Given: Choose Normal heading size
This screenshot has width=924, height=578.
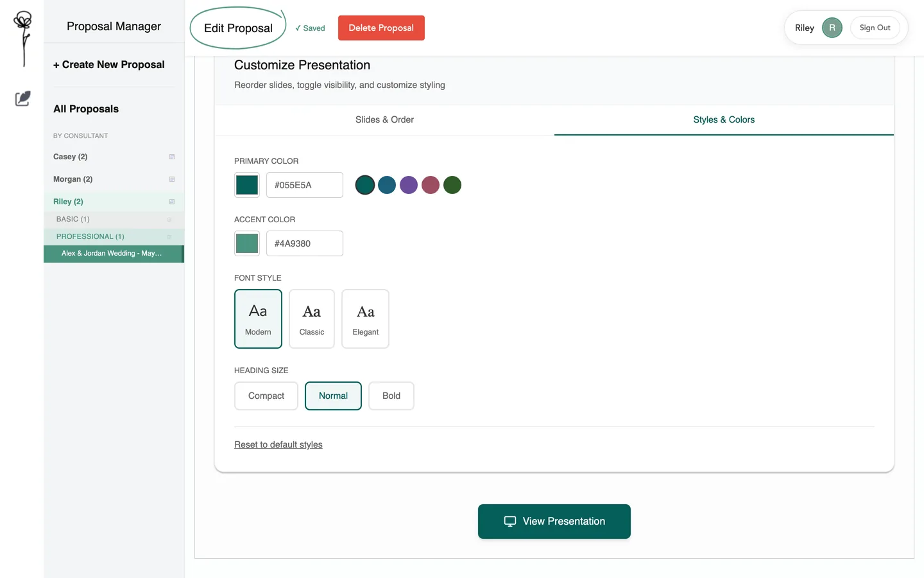Looking at the screenshot, I should click(334, 396).
